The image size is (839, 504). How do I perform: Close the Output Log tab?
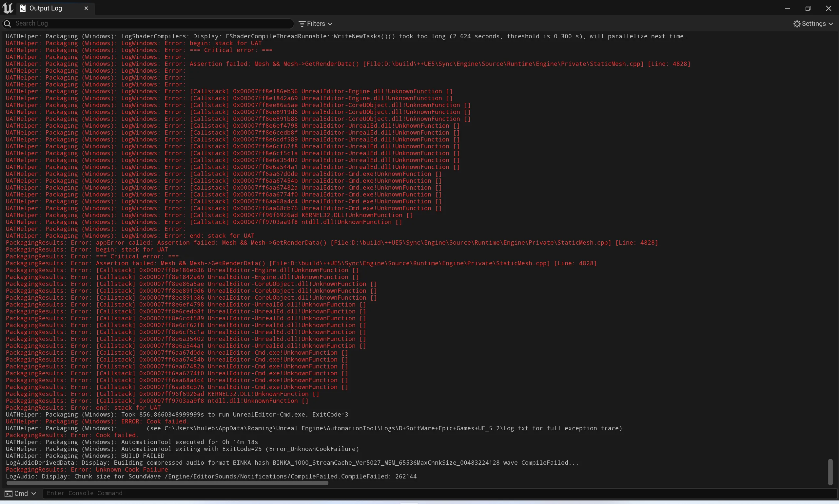click(x=86, y=8)
